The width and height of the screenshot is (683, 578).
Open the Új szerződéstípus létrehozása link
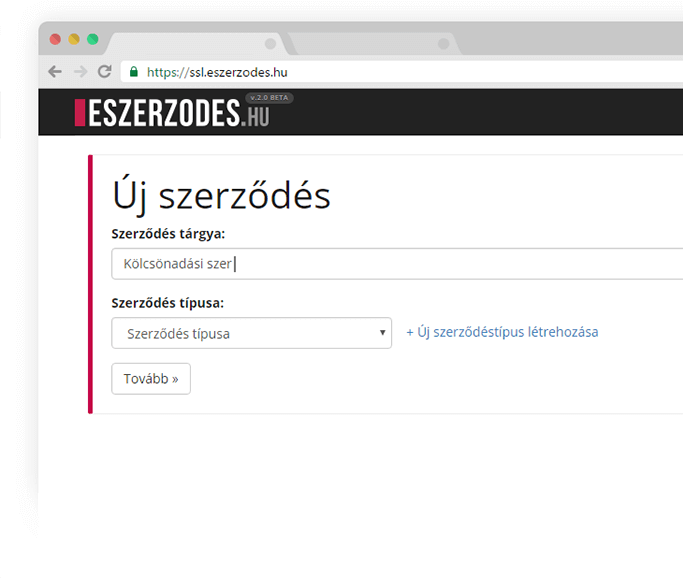click(x=502, y=332)
